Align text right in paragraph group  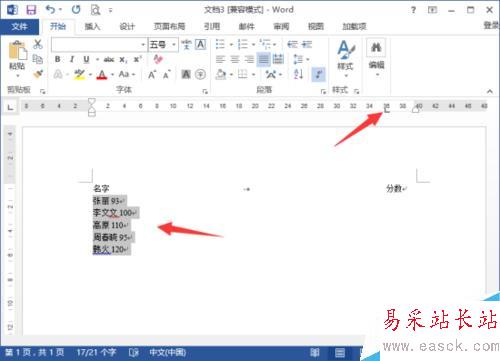coord(249,59)
